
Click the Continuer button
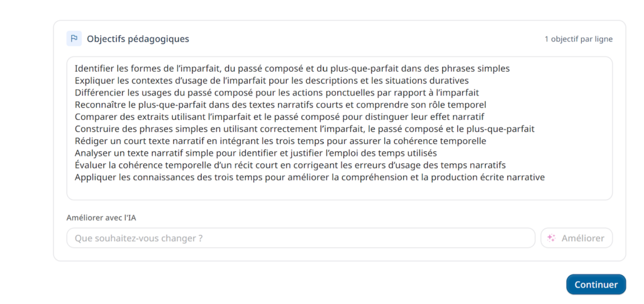pos(596,285)
